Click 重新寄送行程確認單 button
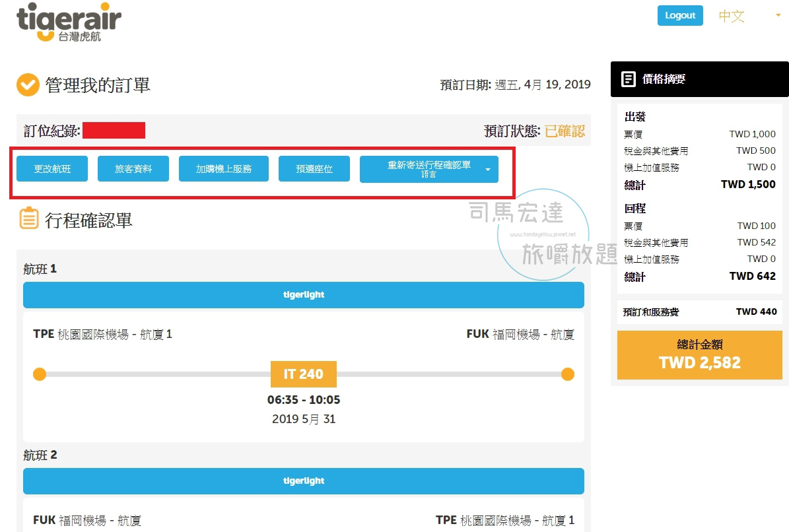The width and height of the screenshot is (789, 532). [x=429, y=169]
